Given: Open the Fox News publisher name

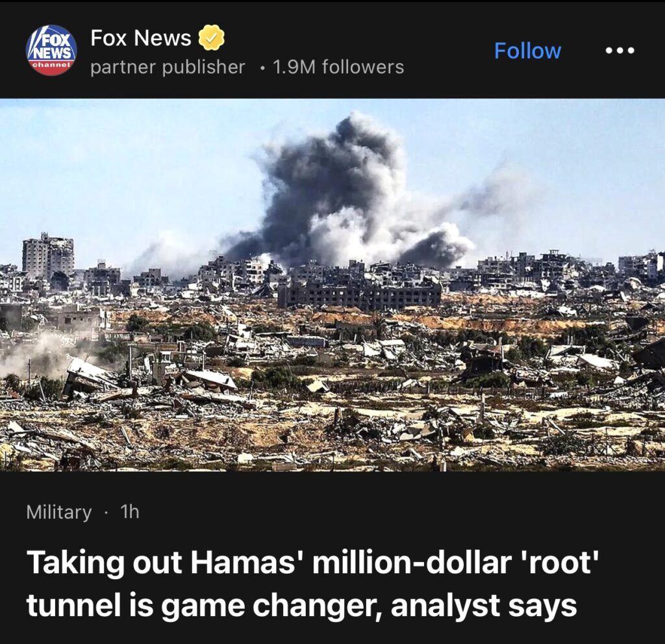Looking at the screenshot, I should pyautogui.click(x=141, y=38).
